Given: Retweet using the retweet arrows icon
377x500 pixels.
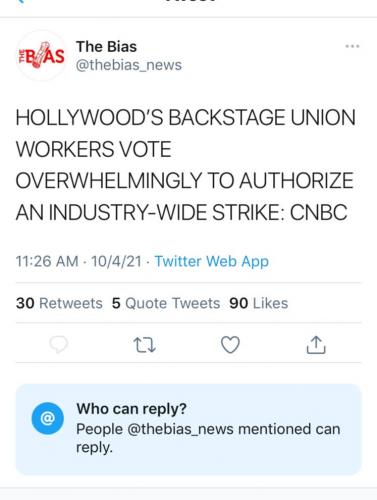Looking at the screenshot, I should [144, 345].
